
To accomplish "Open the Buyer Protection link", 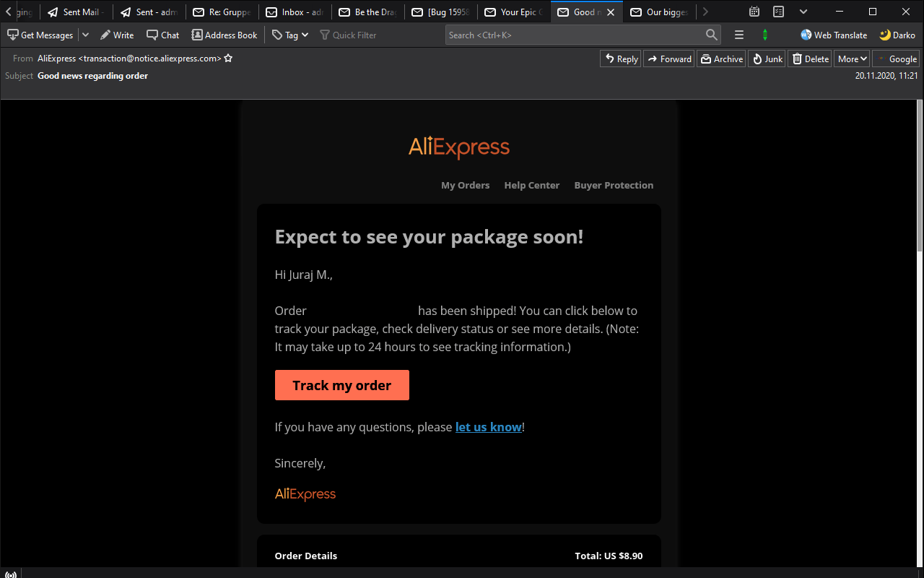I will pos(614,186).
